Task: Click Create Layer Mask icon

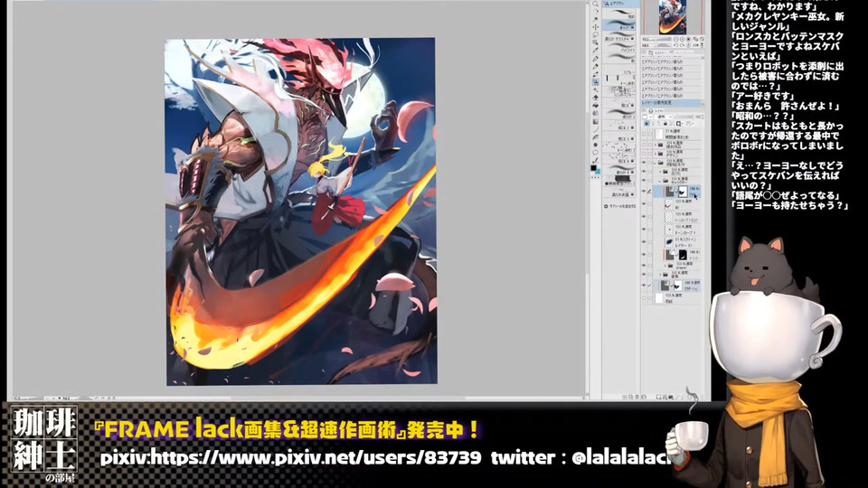Action: [x=679, y=124]
